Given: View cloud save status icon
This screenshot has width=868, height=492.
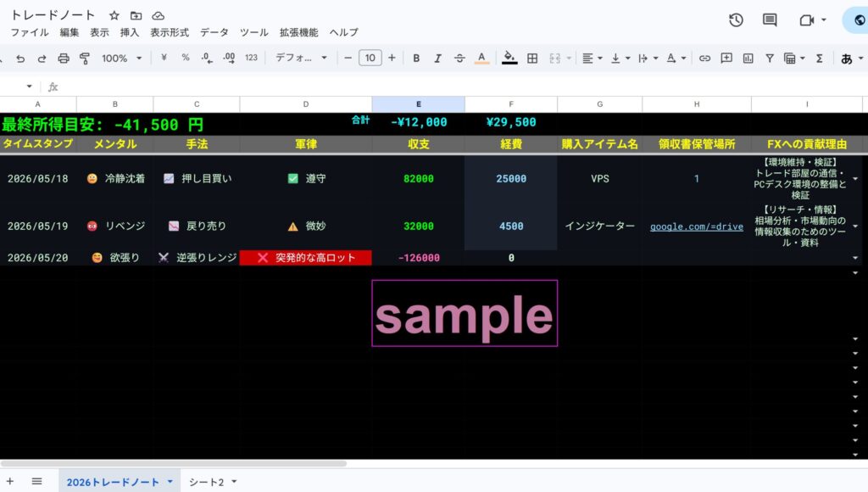Looking at the screenshot, I should point(158,15).
